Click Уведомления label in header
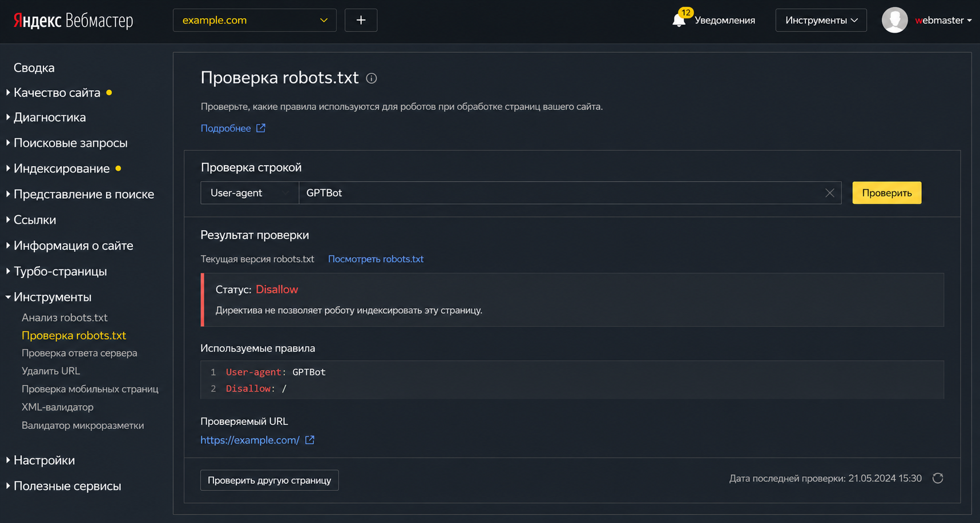Screen dimensions: 980x523 (724, 21)
